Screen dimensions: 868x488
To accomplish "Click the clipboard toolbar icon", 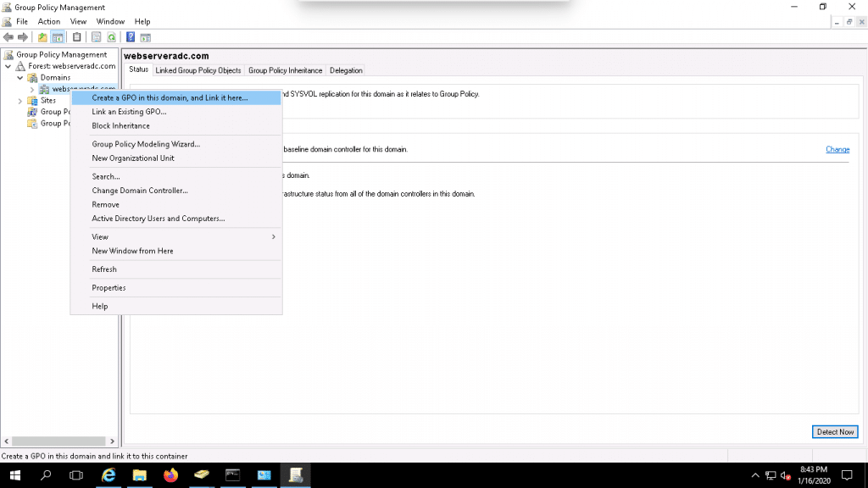I will tap(77, 37).
